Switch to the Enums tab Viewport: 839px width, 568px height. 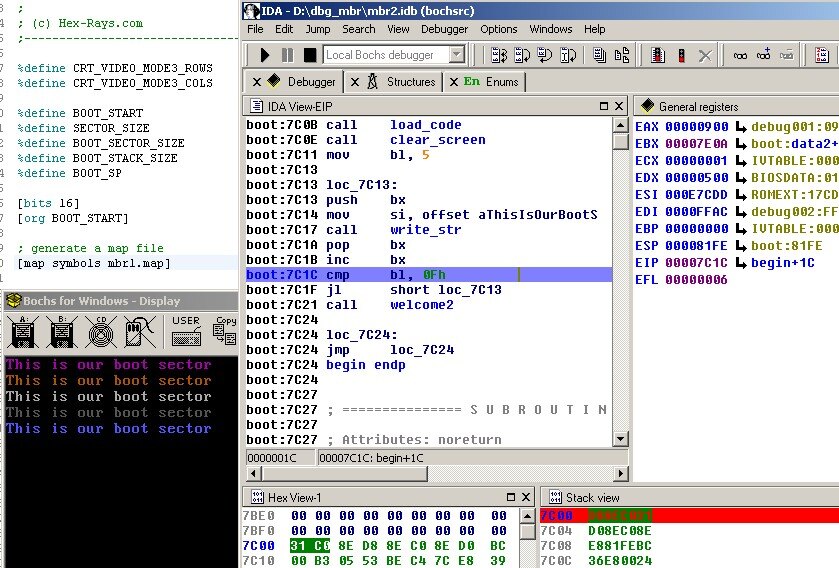click(492, 82)
